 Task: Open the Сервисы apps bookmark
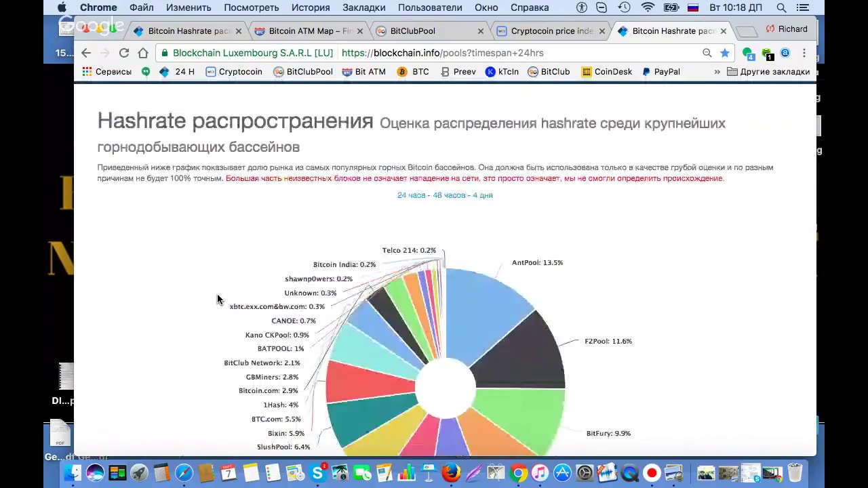106,72
